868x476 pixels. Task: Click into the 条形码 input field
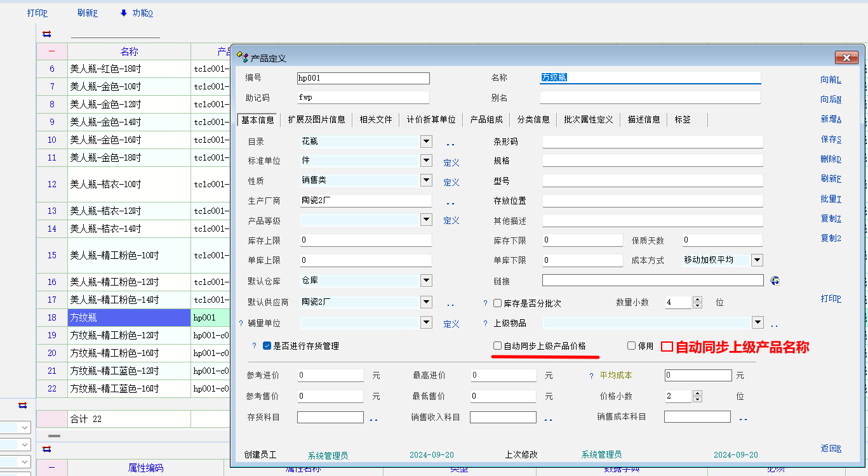(652, 142)
